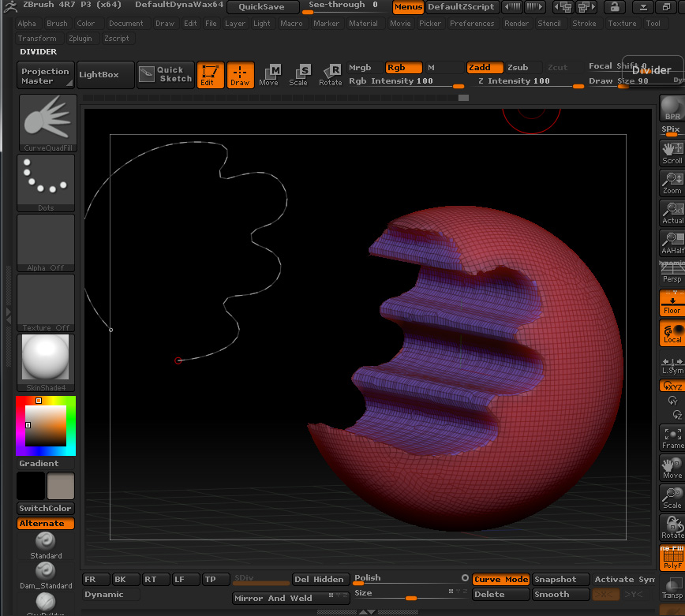Open the Dots stroke type picker
Screen dimensions: 685x616
[47, 182]
